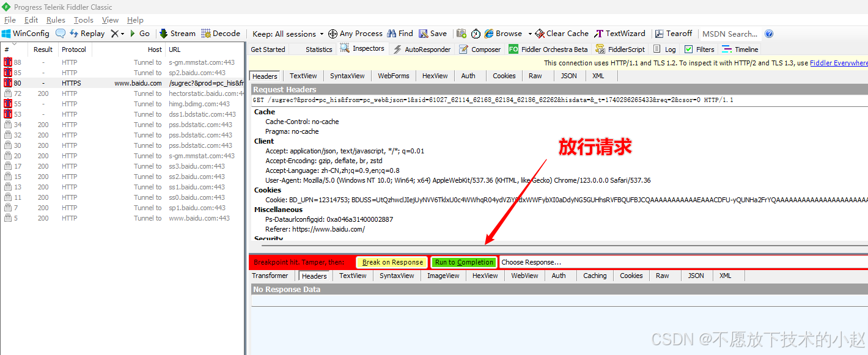The height and width of the screenshot is (355, 868).
Task: Open the Composer tab
Action: 480,49
